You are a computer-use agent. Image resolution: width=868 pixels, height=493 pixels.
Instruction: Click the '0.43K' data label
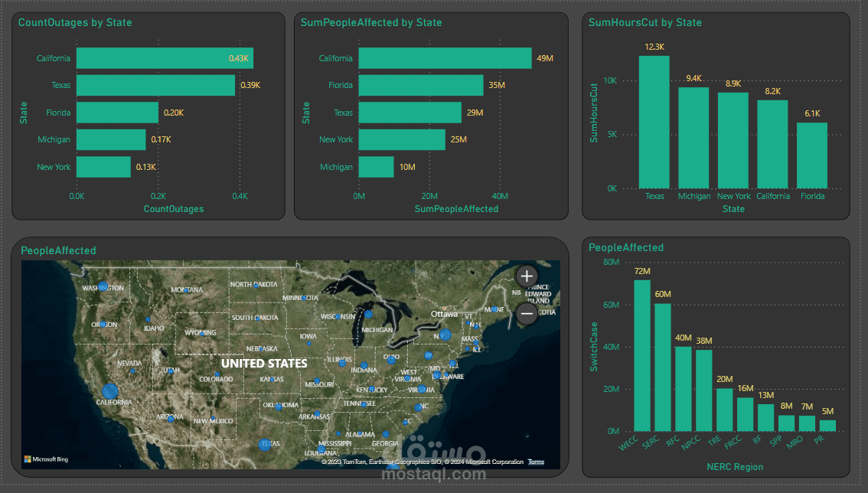[239, 58]
